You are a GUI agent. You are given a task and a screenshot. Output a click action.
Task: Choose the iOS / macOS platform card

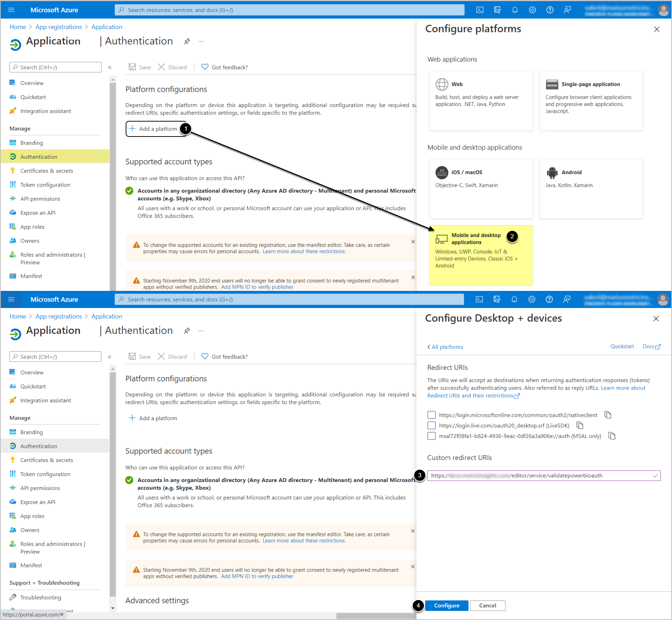[x=481, y=189]
